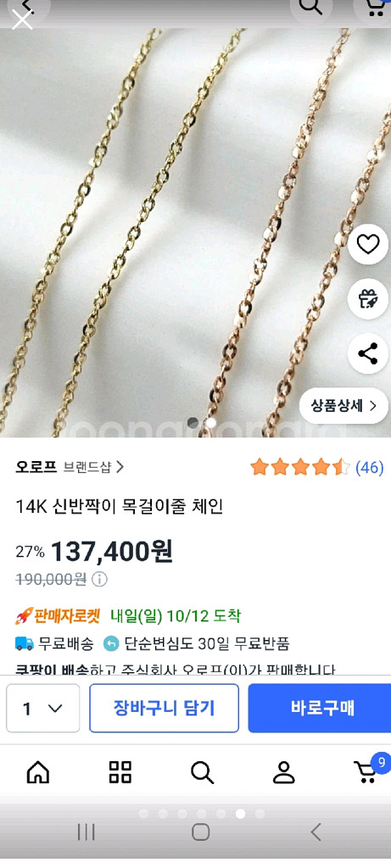Click 바로구매 buy now button
Screen dimensions: 391x868
pos(320,708)
